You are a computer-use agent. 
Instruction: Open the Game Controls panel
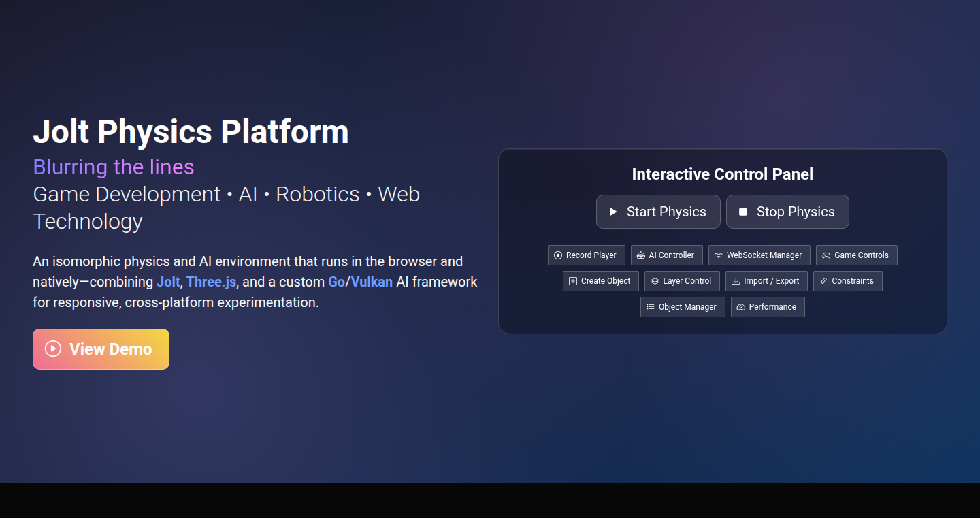[x=857, y=255]
